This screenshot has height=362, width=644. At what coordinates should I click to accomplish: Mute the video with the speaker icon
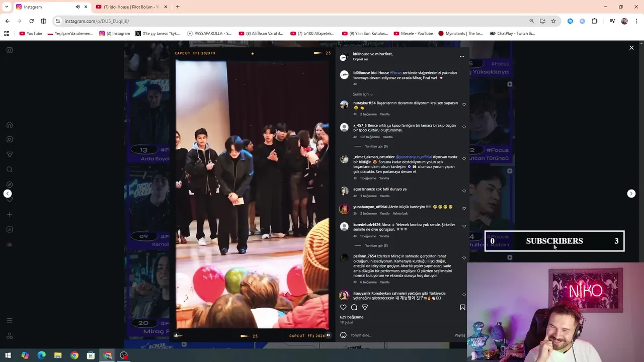(328, 335)
